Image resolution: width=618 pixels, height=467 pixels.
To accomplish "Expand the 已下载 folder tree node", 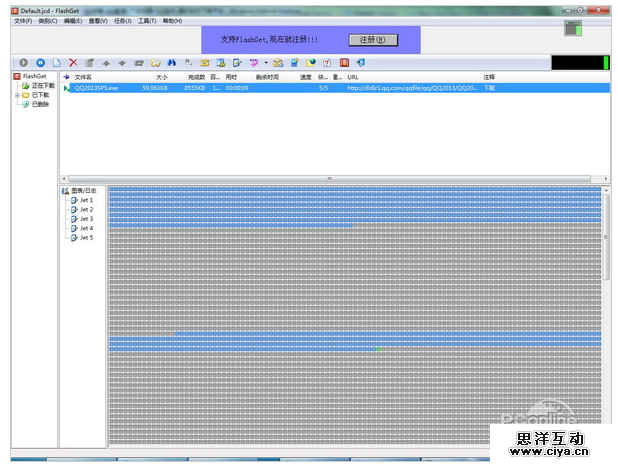I will click(16, 95).
